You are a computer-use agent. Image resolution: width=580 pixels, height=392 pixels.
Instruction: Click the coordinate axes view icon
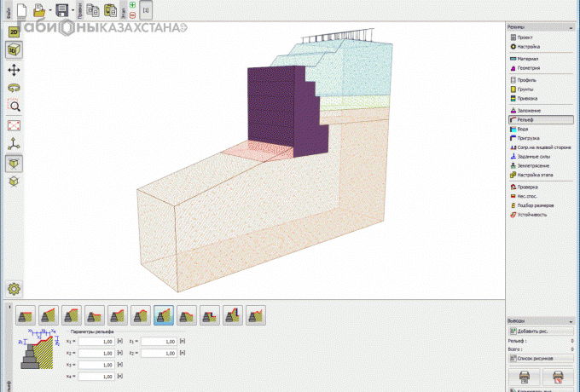click(x=14, y=143)
